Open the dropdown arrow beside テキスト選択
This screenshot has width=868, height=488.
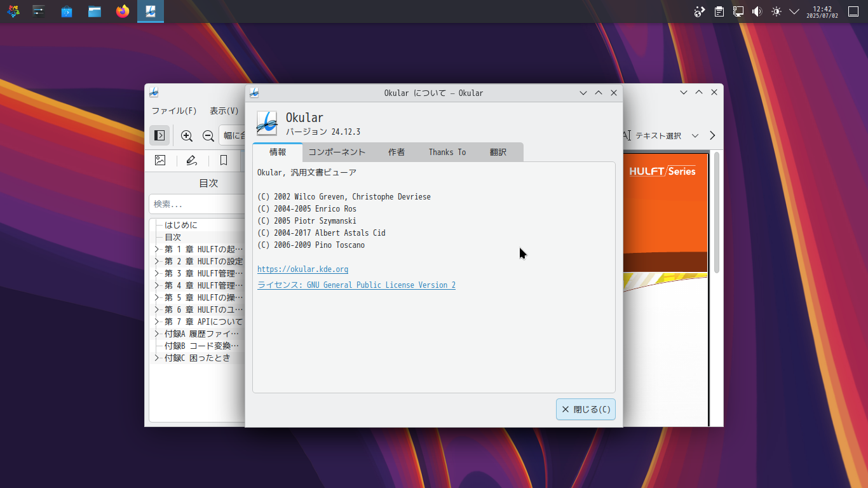[695, 135]
